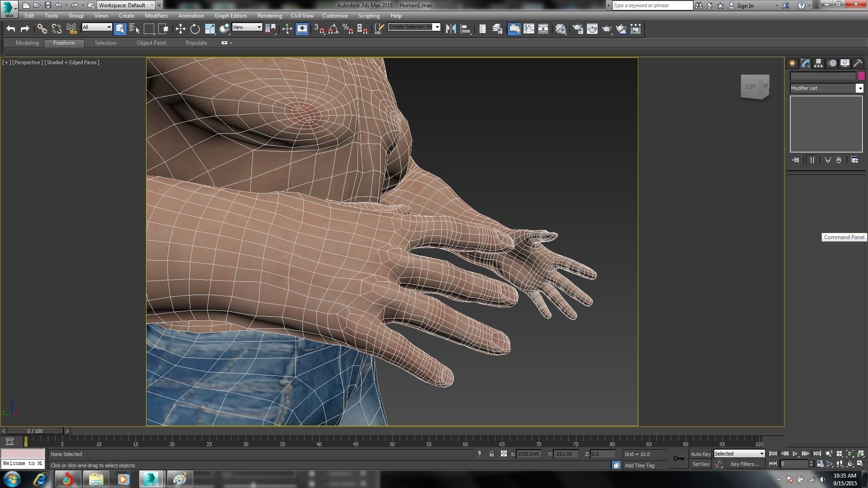Choose the Select and Scale tool
This screenshot has height=488, width=868.
coord(210,29)
